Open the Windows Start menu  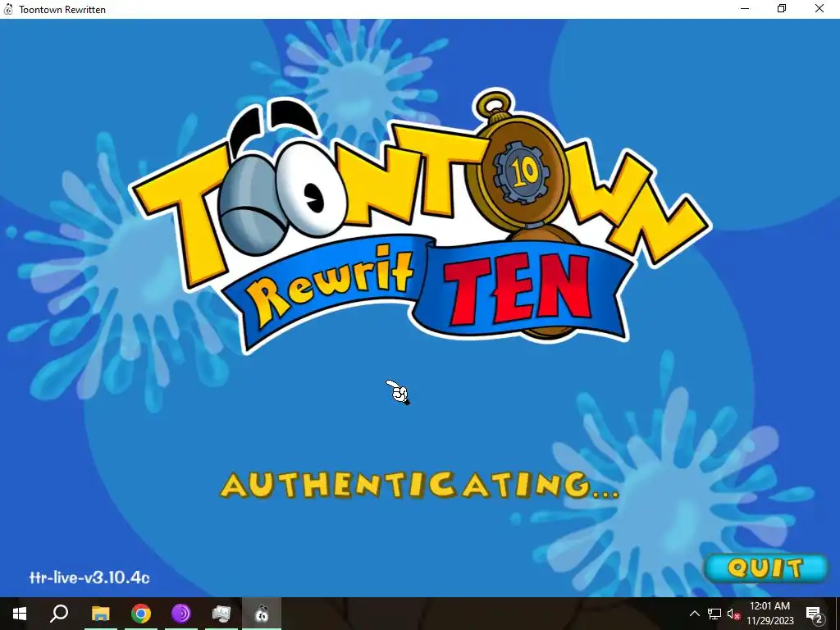[20, 614]
